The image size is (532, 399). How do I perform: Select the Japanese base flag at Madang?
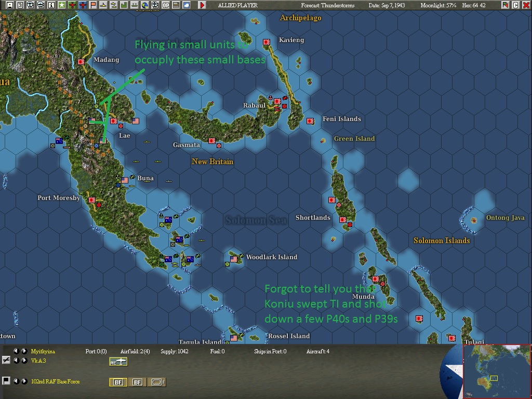coord(81,62)
